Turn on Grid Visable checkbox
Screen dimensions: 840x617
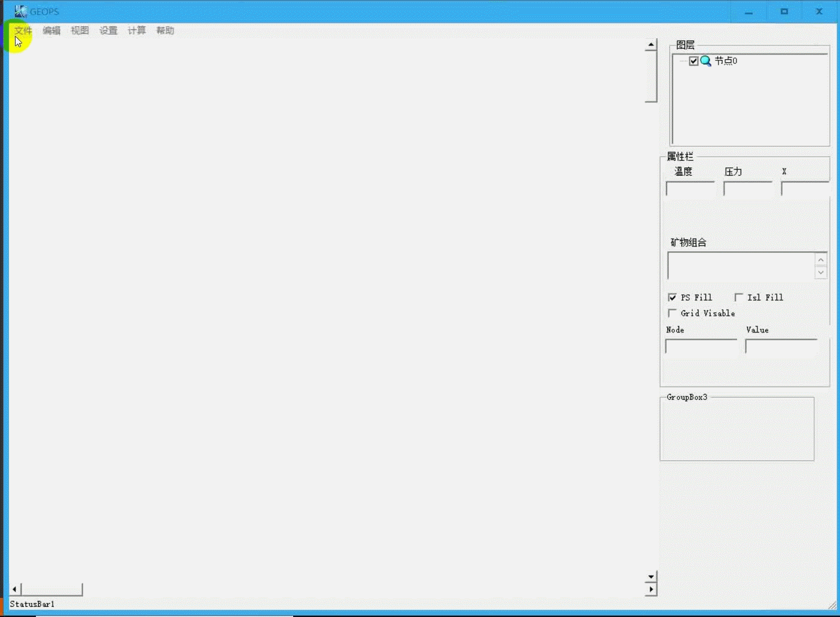click(x=672, y=313)
